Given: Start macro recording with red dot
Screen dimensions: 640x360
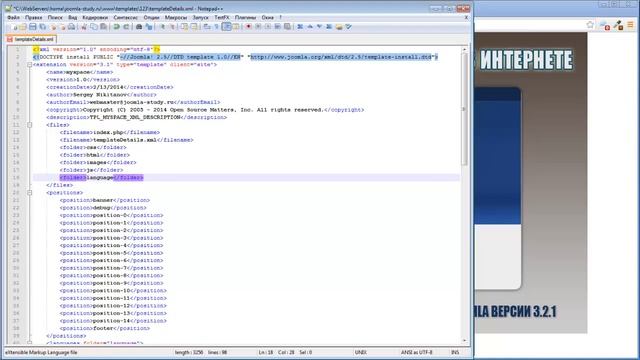Looking at the screenshot, I should [x=248, y=27].
